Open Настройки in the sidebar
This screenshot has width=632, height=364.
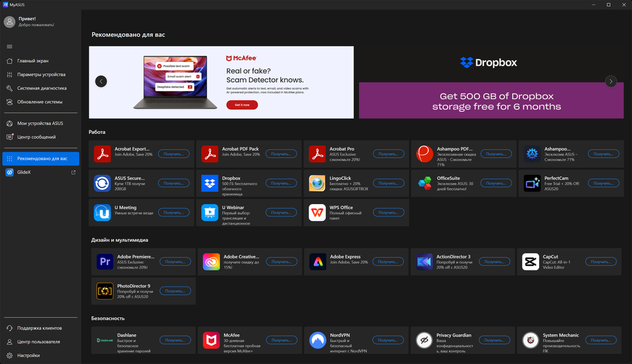click(x=41, y=355)
